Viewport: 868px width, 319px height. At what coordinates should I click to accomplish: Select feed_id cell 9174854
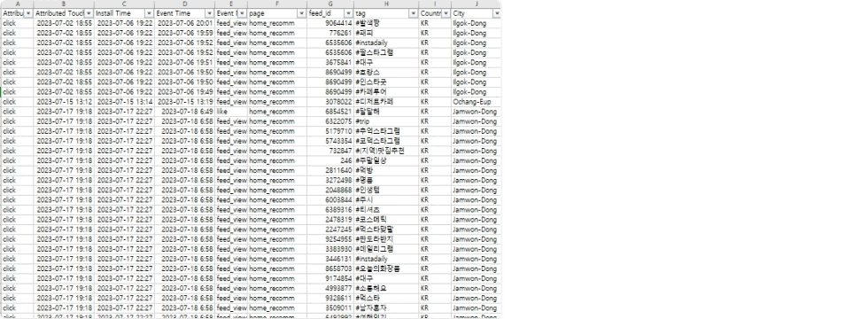(x=330, y=278)
